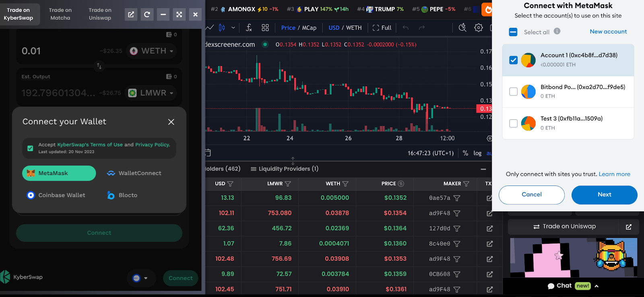Switch to Trade on Matcha tab
Viewport: 644px width, 297px height.
(x=60, y=14)
